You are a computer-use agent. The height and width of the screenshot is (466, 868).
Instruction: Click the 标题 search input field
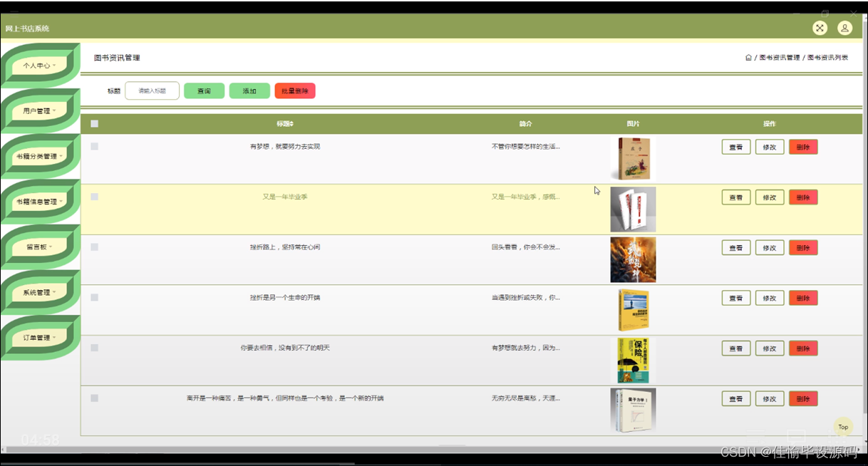[x=151, y=90]
